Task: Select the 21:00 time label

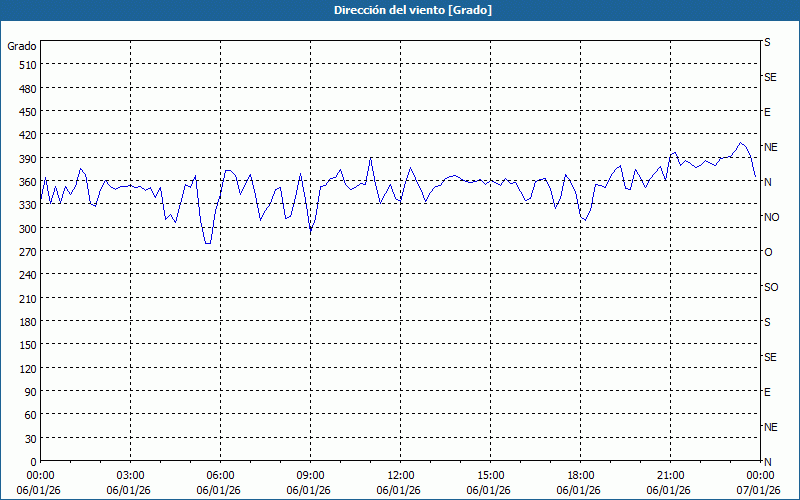Action: (x=670, y=475)
